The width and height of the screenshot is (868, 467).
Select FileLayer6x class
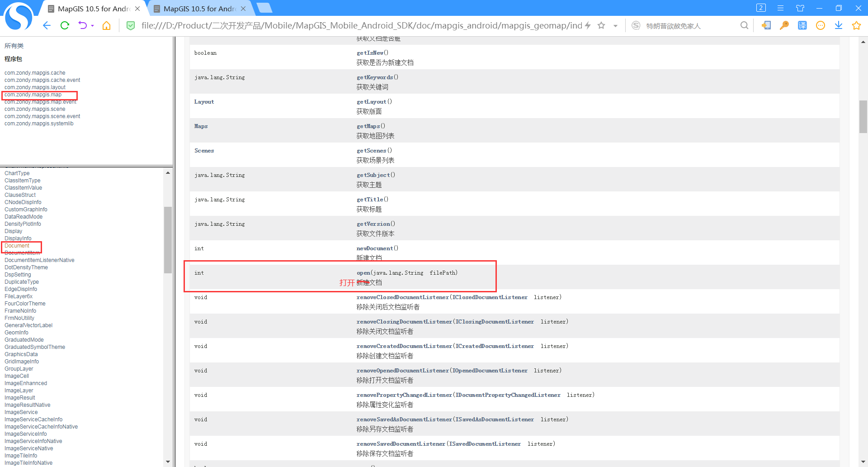point(19,296)
